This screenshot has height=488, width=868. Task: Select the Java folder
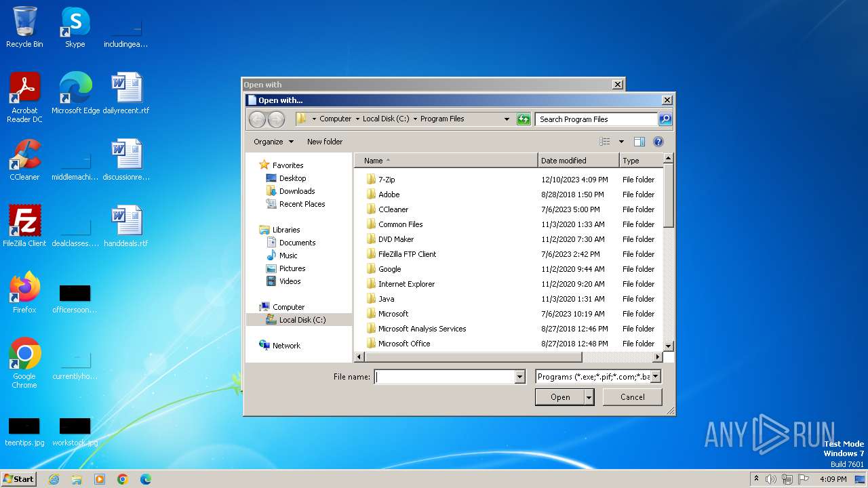386,299
